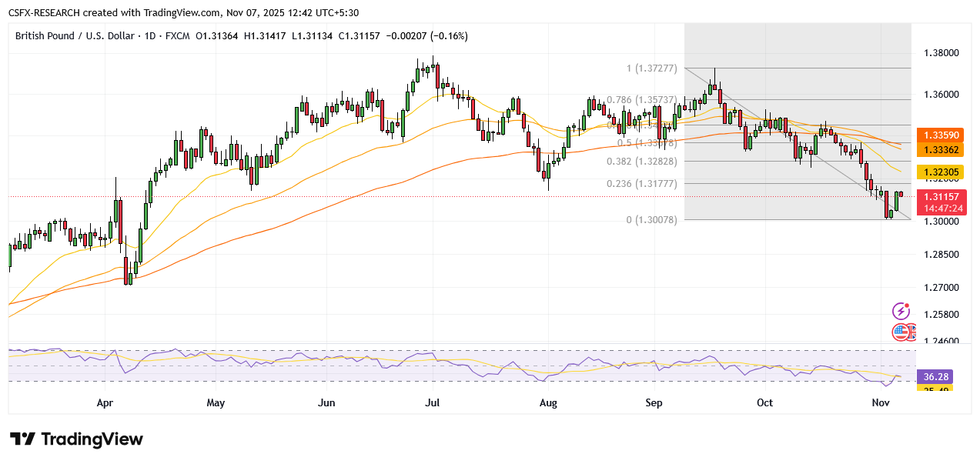Click the purple RSI value label 36.28
The height and width of the screenshot is (464, 980).
pos(935,377)
